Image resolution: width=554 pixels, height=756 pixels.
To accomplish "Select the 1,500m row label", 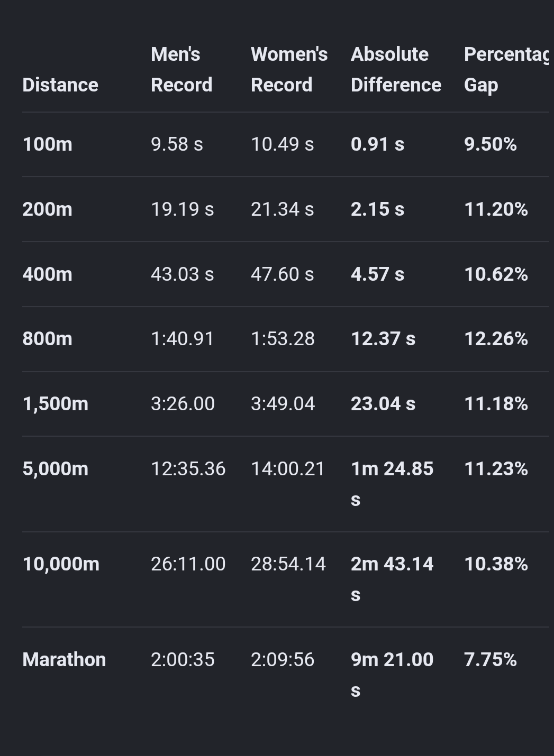I will pyautogui.click(x=56, y=403).
